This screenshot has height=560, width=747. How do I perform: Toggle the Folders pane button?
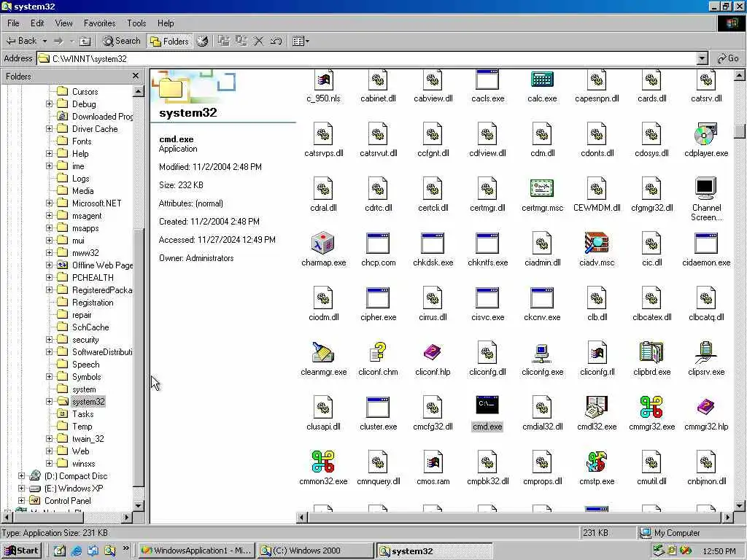[169, 41]
